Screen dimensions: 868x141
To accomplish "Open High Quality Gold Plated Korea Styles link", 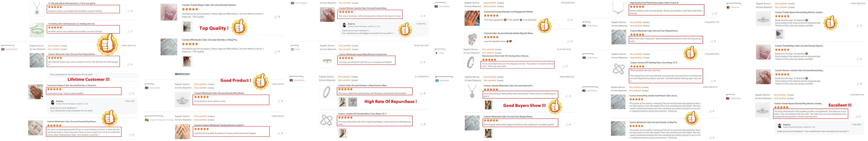I will pos(654,3).
